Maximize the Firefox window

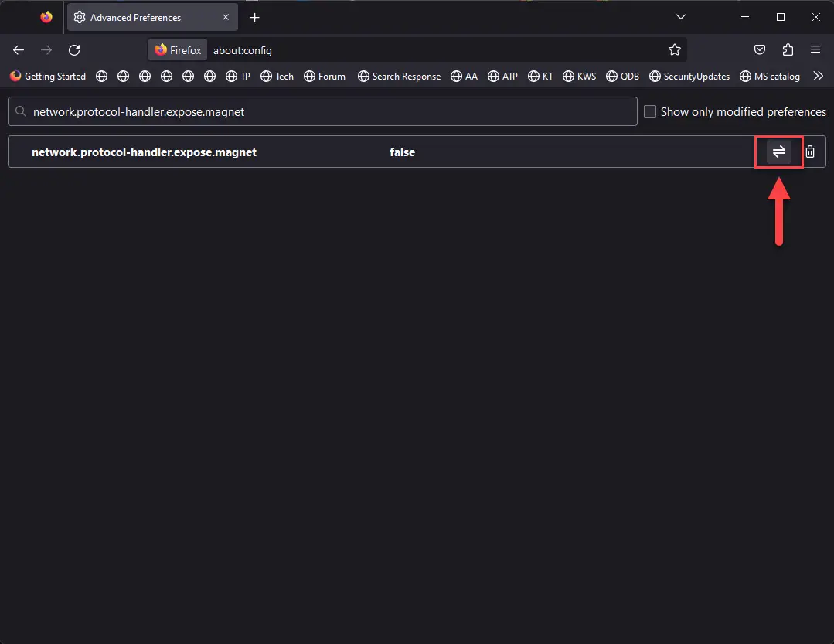pos(780,17)
